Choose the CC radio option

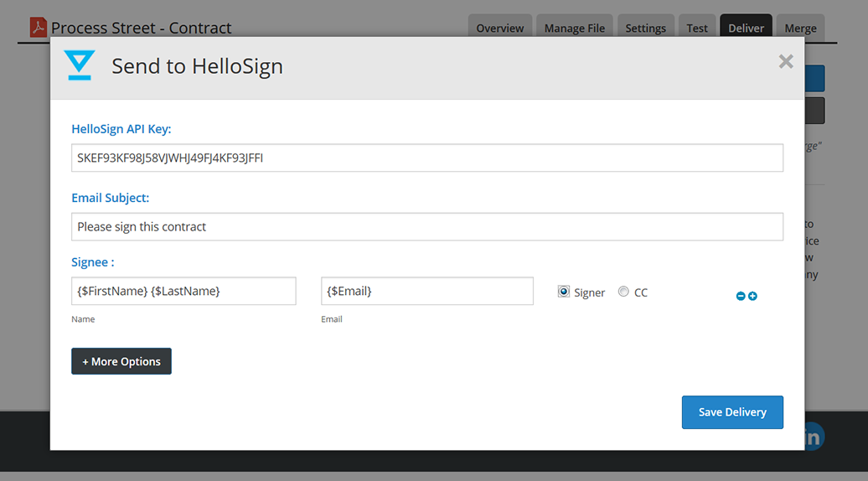623,292
